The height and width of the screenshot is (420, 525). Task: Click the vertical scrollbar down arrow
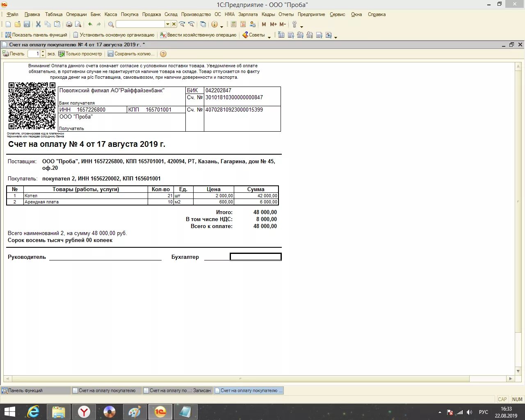518,371
